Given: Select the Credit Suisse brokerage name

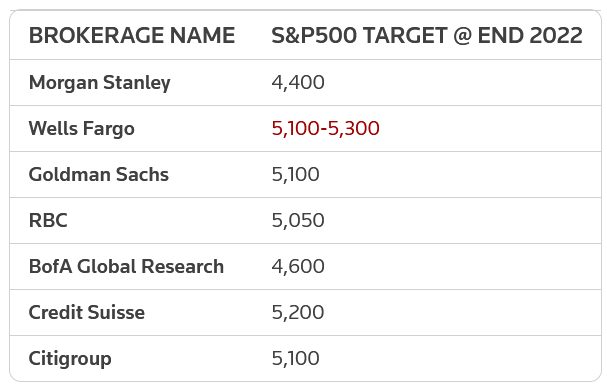Looking at the screenshot, I should click(87, 312).
